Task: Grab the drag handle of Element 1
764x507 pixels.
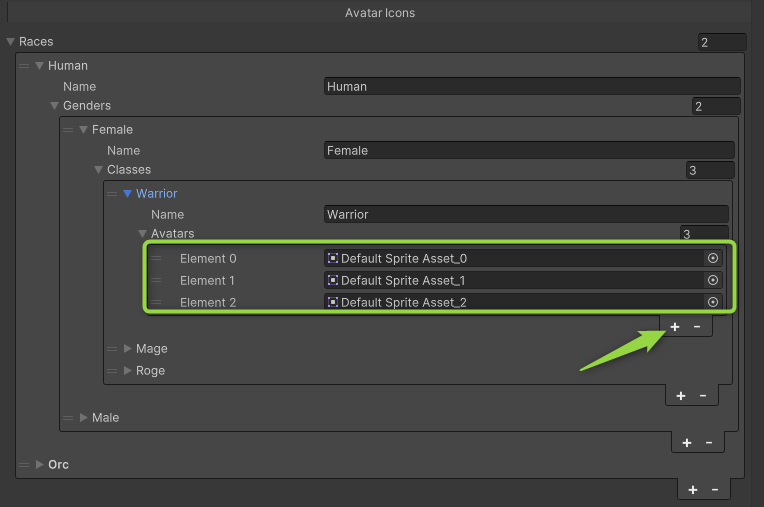Action: point(156,280)
